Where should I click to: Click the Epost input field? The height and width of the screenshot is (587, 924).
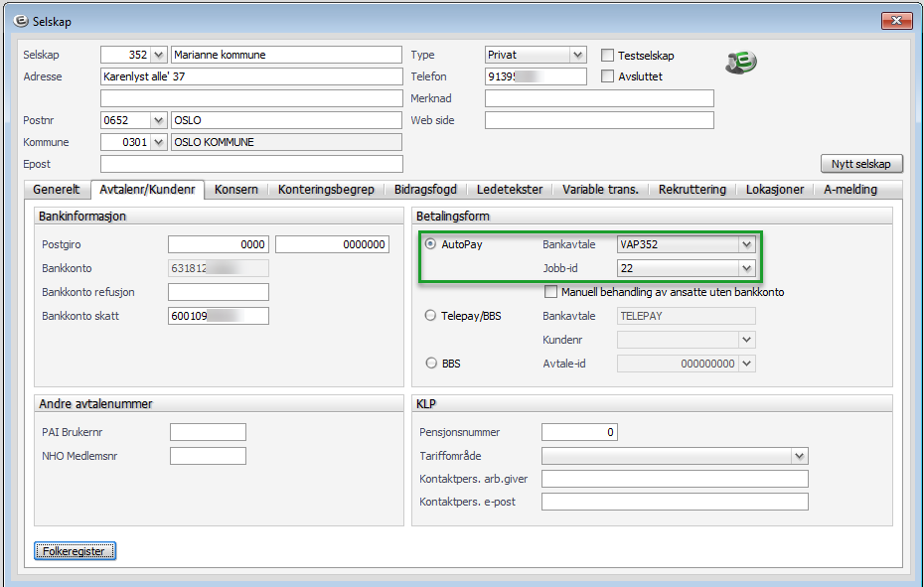tap(251, 164)
